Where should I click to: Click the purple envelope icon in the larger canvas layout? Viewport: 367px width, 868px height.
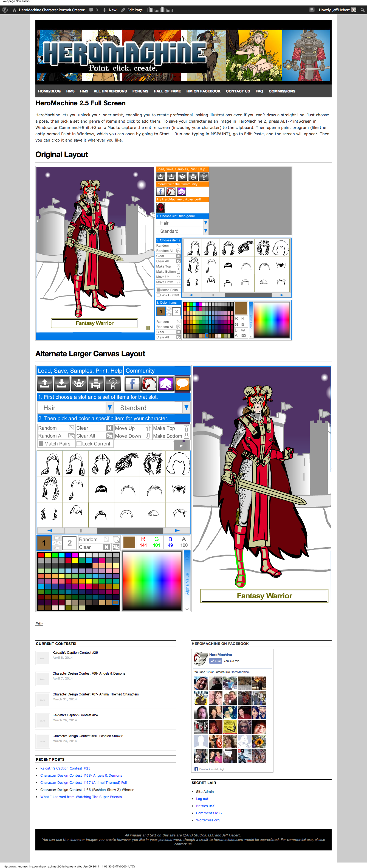tap(166, 384)
